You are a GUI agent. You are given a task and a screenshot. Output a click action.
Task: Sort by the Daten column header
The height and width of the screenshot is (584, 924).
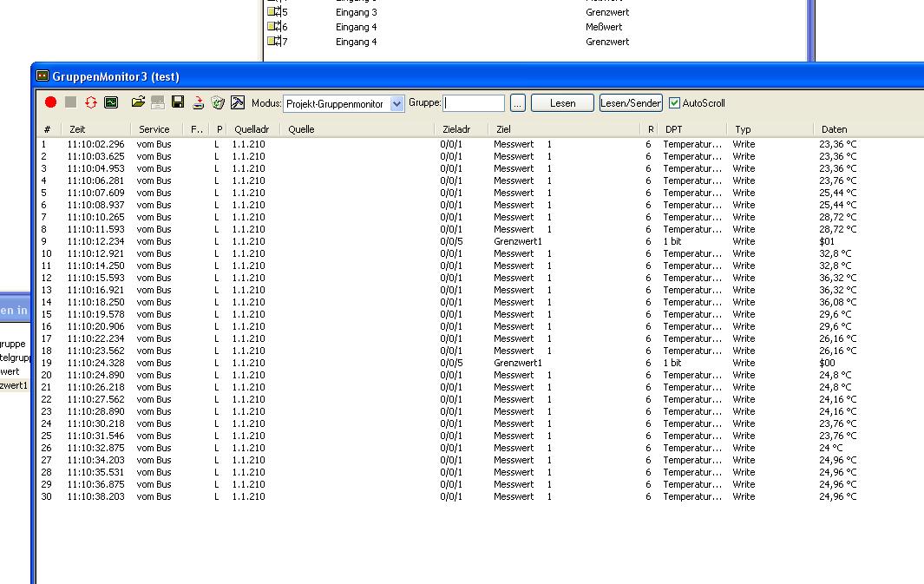click(x=834, y=129)
